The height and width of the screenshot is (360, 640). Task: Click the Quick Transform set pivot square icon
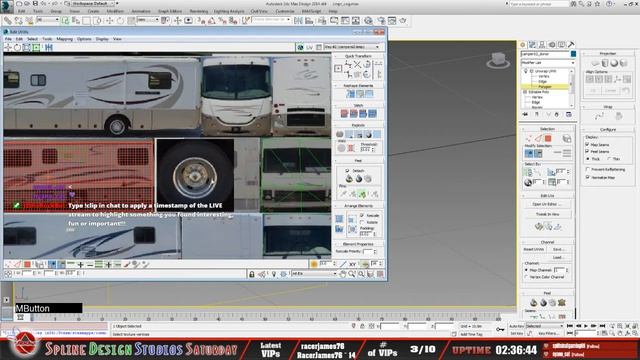(338, 69)
